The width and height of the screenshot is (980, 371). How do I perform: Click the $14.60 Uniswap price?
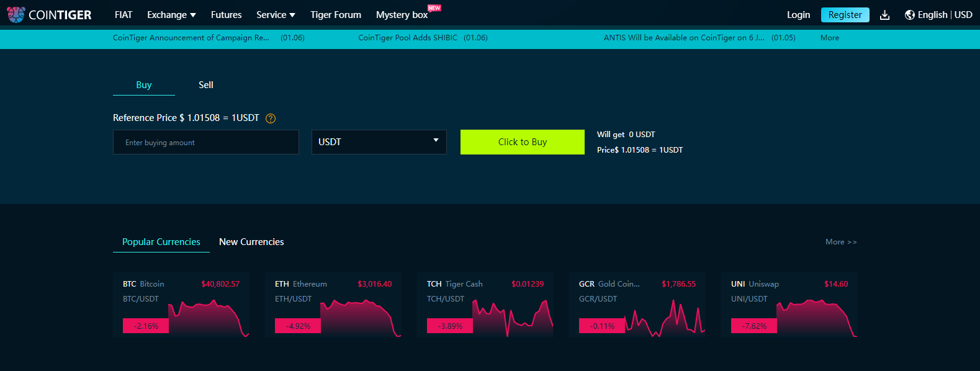[x=836, y=284]
